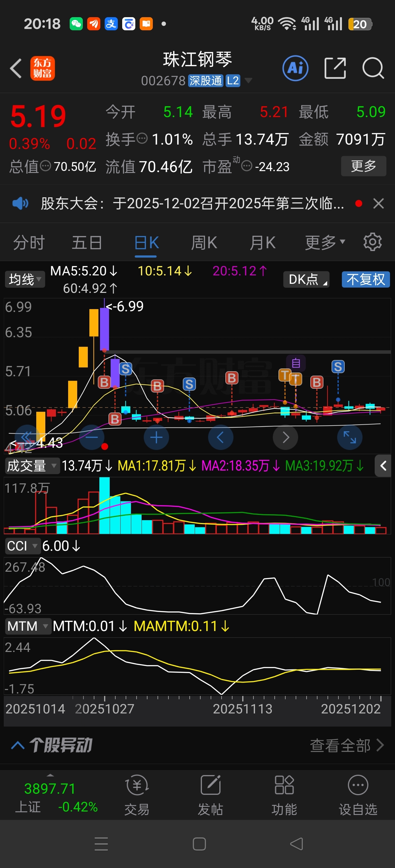Tap 深股通 badge
This screenshot has width=395, height=868.
[x=205, y=81]
